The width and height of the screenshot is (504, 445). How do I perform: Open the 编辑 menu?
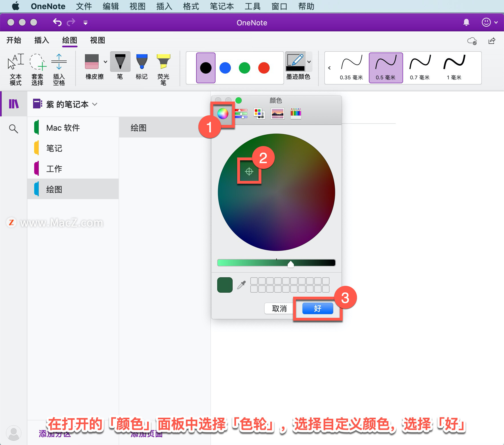coord(111,6)
